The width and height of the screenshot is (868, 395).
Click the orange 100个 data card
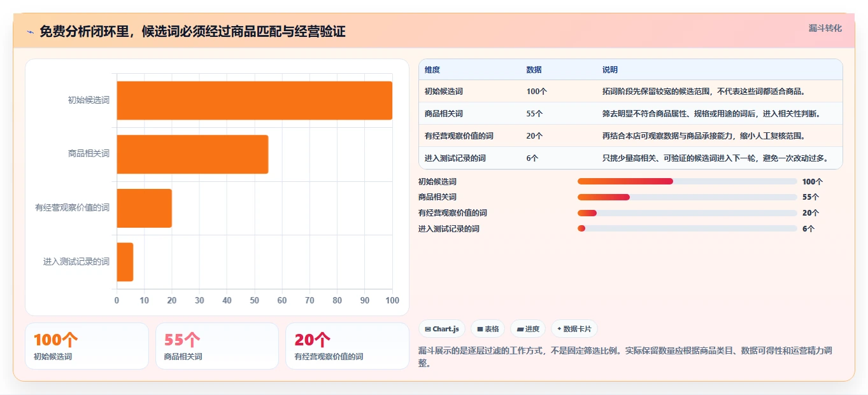coord(87,346)
